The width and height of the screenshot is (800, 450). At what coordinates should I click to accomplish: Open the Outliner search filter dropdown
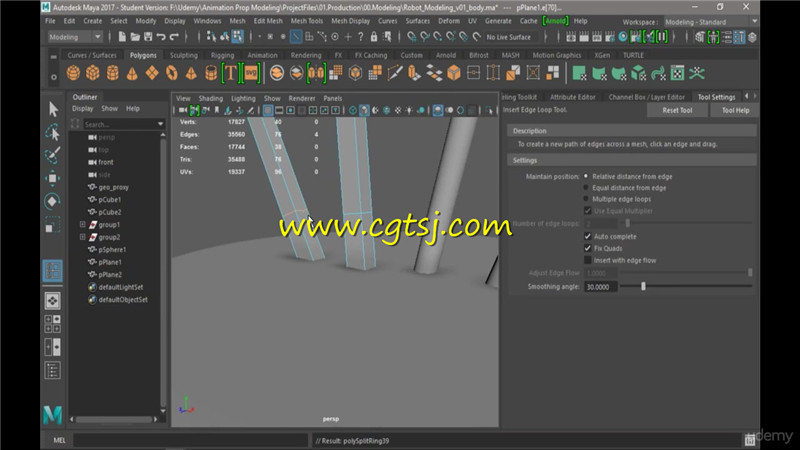160,124
